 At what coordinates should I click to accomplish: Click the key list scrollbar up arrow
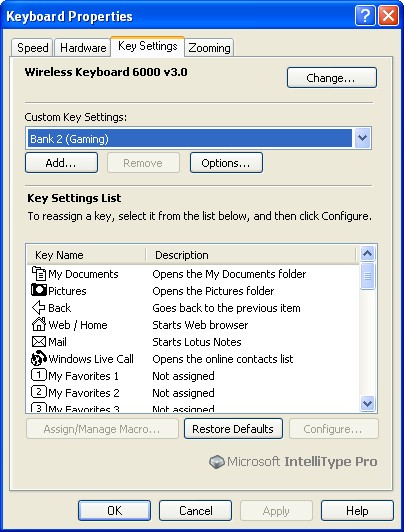[x=368, y=253]
